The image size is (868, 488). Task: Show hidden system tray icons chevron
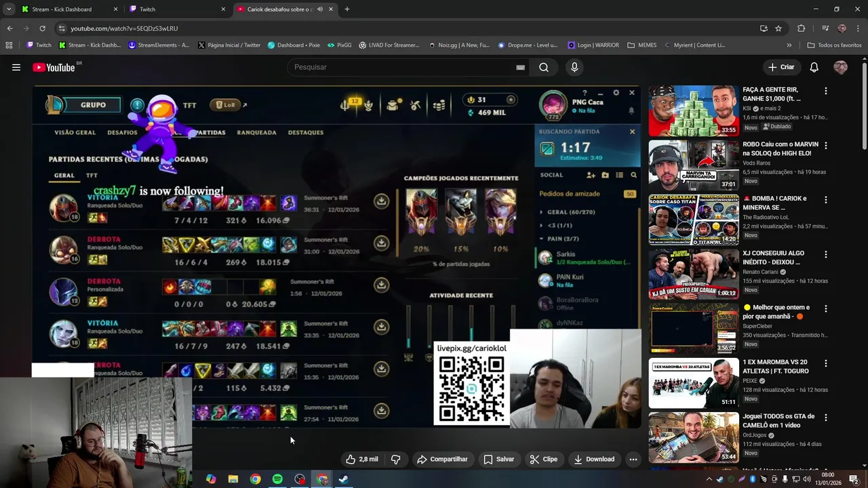(709, 479)
